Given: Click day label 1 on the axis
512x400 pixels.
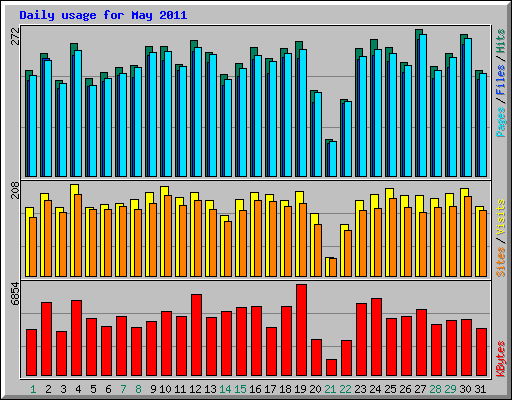Looking at the screenshot, I should coord(33,389).
